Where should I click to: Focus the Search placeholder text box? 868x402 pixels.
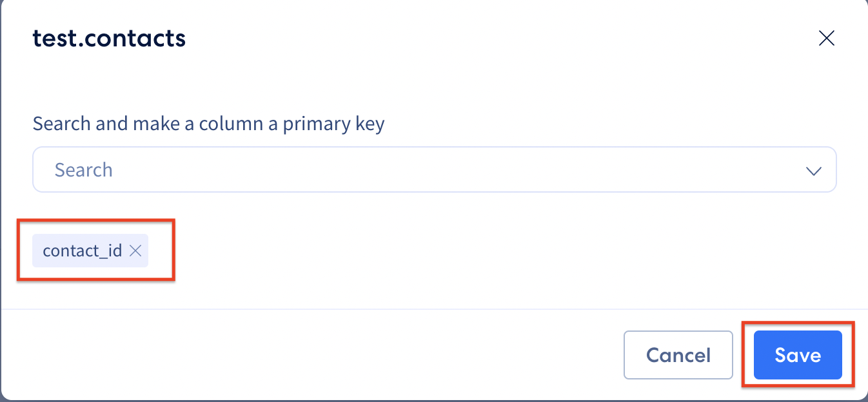[x=434, y=169]
